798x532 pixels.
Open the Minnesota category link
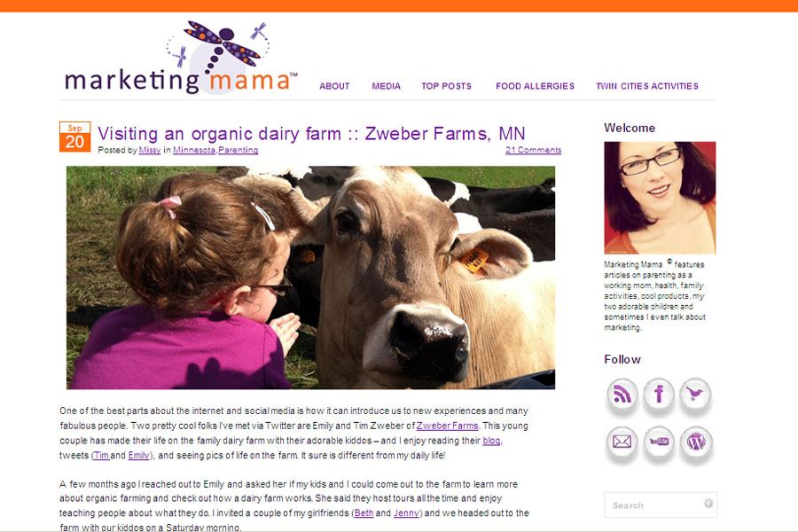(194, 150)
